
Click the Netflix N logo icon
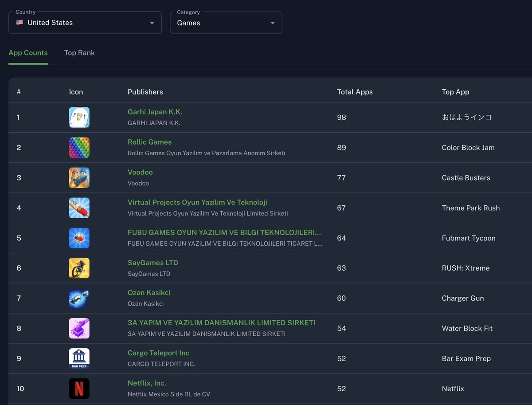pos(79,389)
